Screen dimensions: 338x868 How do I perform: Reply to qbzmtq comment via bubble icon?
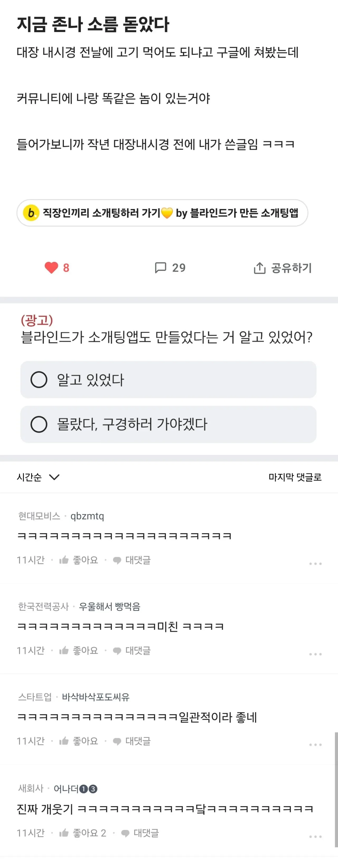[117, 560]
